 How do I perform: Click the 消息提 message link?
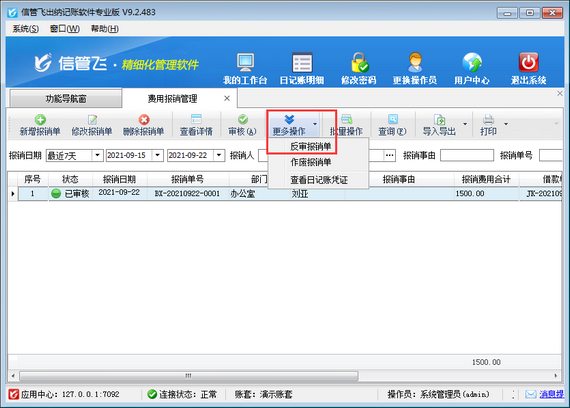point(551,394)
